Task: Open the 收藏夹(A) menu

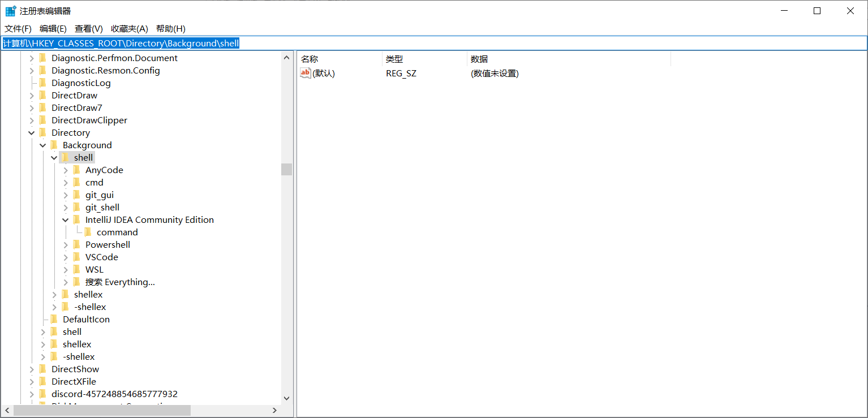Action: point(130,28)
